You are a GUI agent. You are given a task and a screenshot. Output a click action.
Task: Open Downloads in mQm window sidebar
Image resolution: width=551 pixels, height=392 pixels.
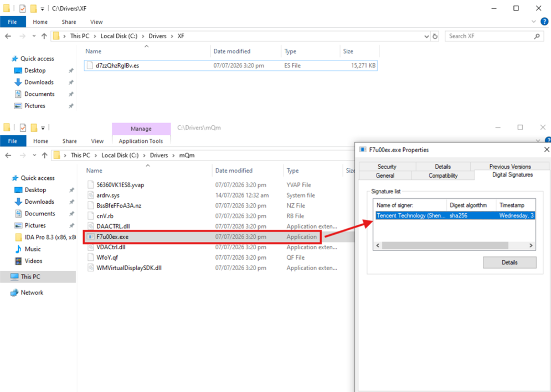(39, 202)
